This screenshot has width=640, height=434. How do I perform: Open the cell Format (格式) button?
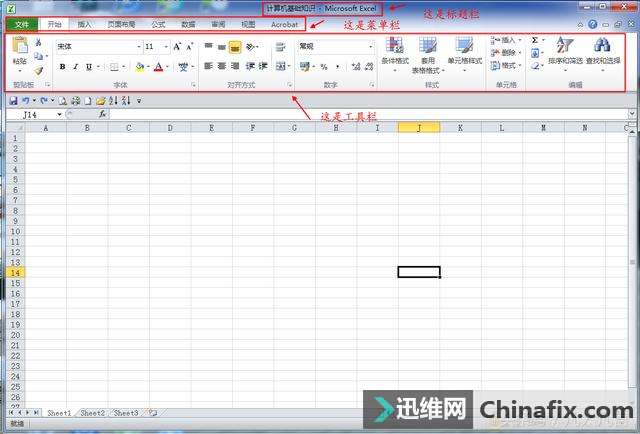point(506,65)
